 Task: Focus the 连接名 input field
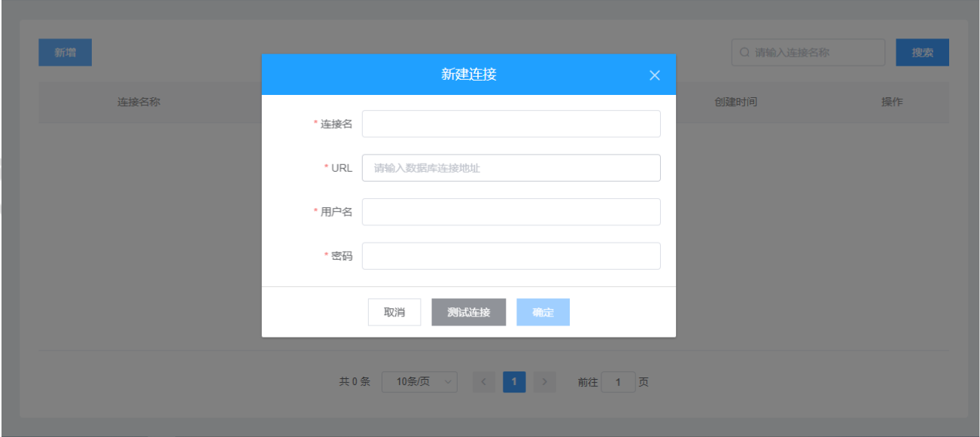pyautogui.click(x=511, y=124)
